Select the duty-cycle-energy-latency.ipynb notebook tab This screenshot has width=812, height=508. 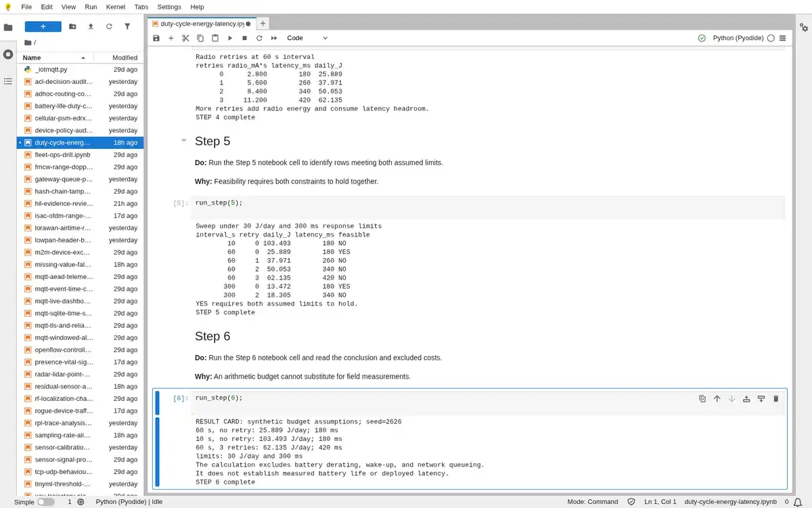pyautogui.click(x=201, y=23)
